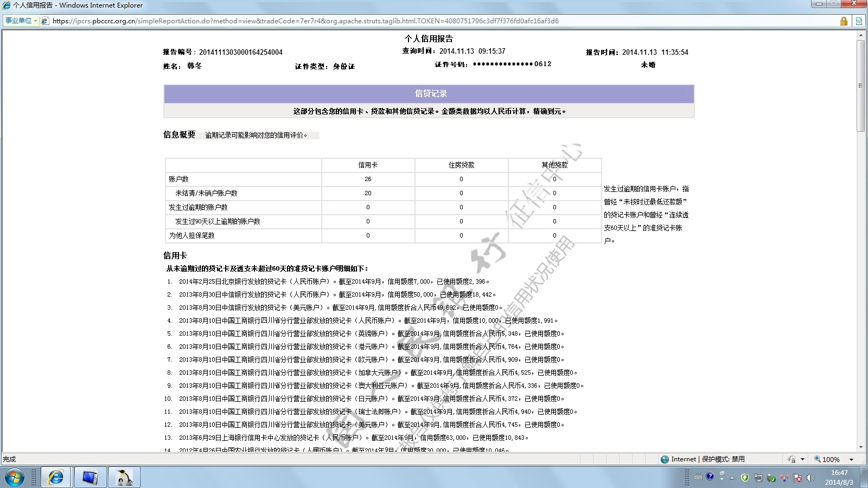Click the compatibility view broken-page icon
Image resolution: width=868 pixels, height=488 pixels.
pyautogui.click(x=859, y=21)
